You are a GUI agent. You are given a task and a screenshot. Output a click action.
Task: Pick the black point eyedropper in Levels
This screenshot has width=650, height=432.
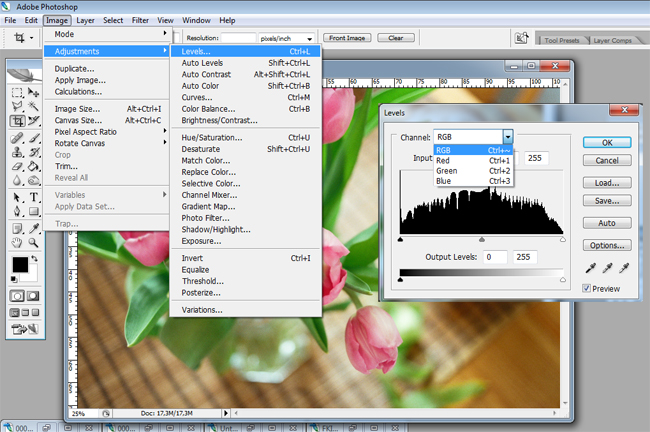[x=592, y=268]
